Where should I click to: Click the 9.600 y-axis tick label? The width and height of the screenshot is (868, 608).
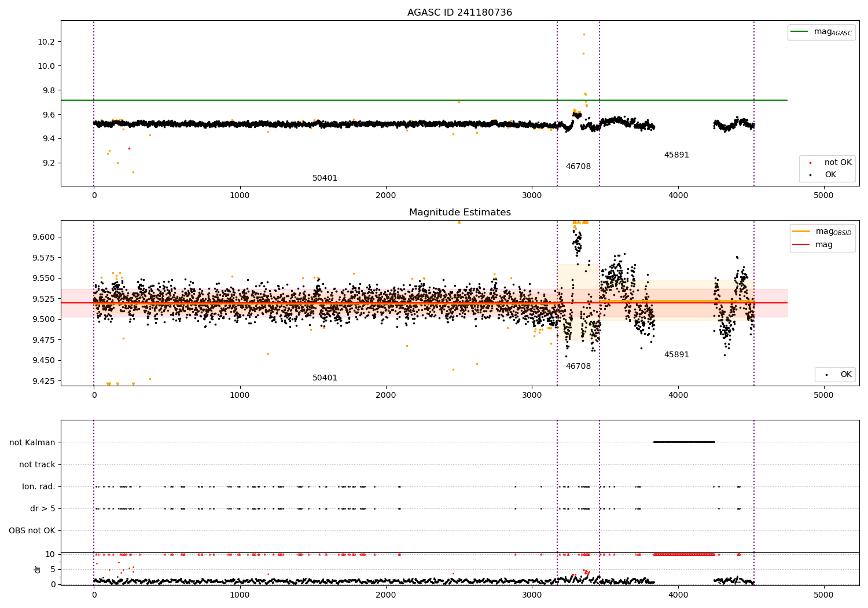44,237
